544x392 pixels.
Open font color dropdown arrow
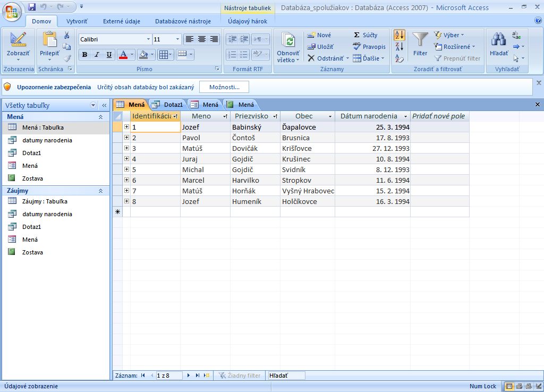tap(132, 55)
